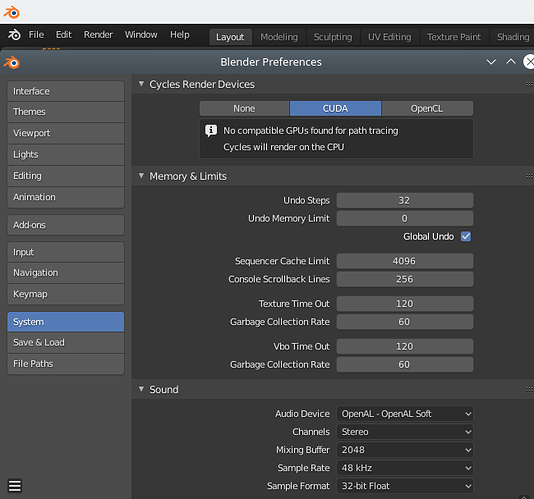The height and width of the screenshot is (499, 534).
Task: Click the drag handle of Memory & Limits panel
Action: pos(529,176)
